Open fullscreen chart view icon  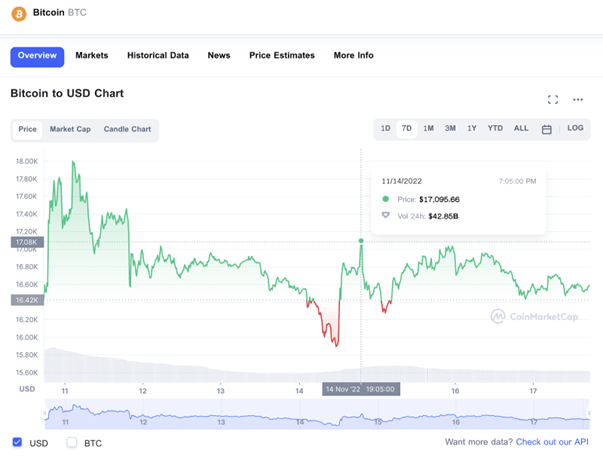[x=553, y=100]
